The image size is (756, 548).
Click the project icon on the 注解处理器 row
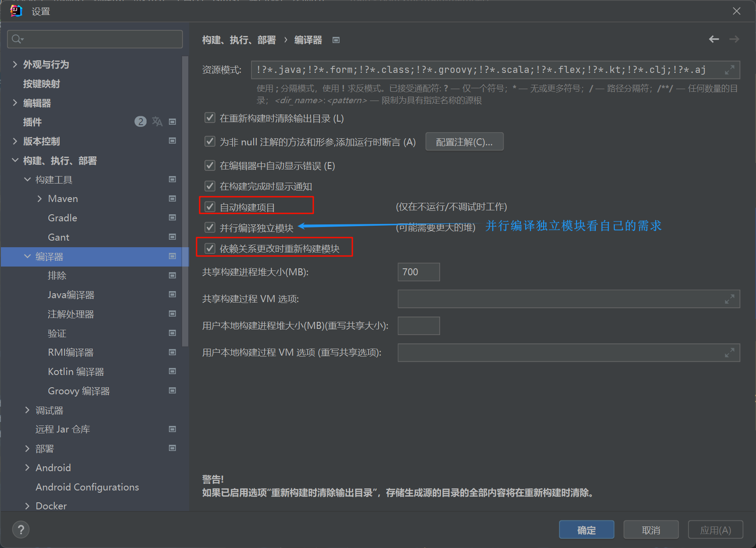tap(172, 314)
